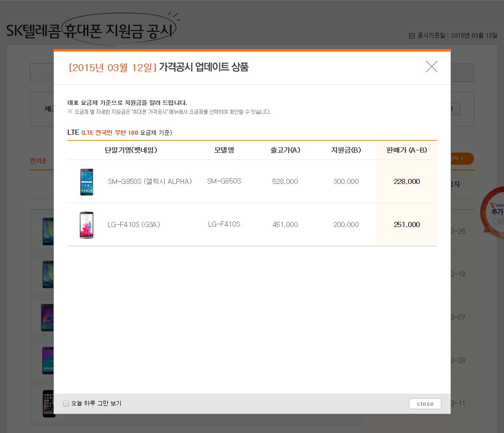Click the SK텔레콤 휴대폰 지원금 공시 logo

(91, 30)
